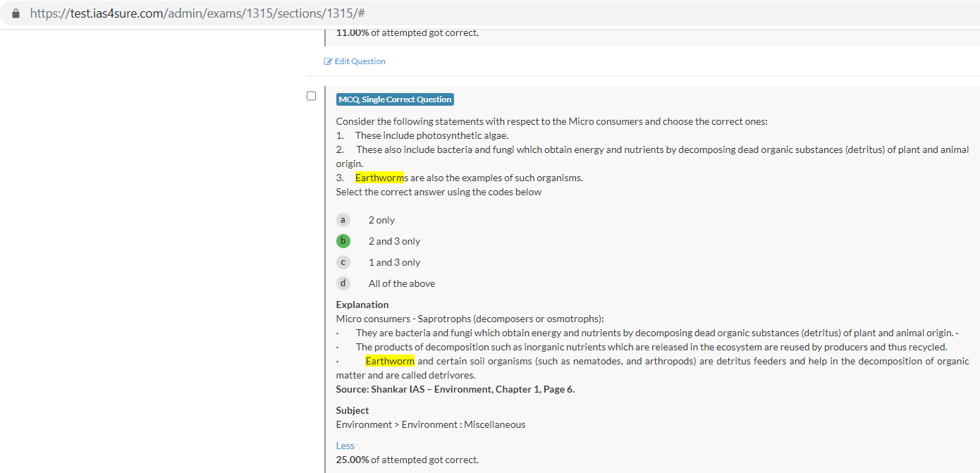Screen dimensions: 980x473
Task: Choose the option 'd' circle
Action: pos(343,283)
